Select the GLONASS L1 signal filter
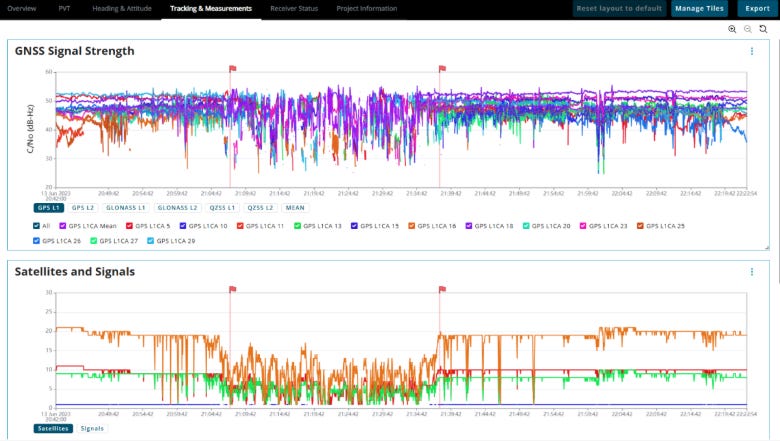The width and height of the screenshot is (780, 441). click(125, 208)
